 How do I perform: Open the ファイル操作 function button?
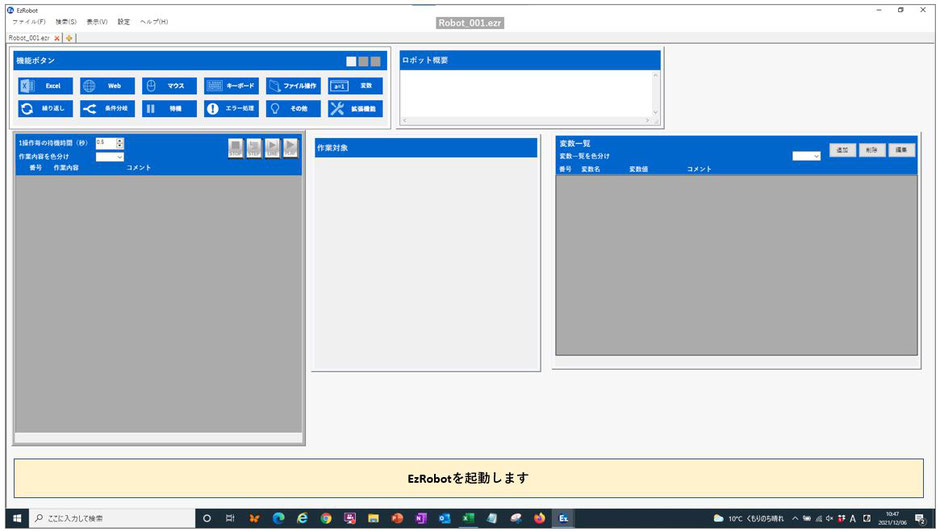293,86
